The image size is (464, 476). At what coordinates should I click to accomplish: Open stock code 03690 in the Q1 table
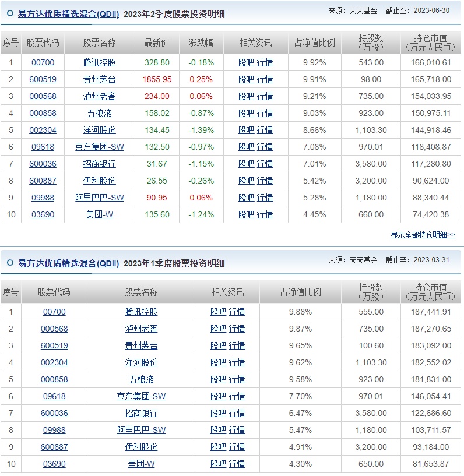pos(54,464)
